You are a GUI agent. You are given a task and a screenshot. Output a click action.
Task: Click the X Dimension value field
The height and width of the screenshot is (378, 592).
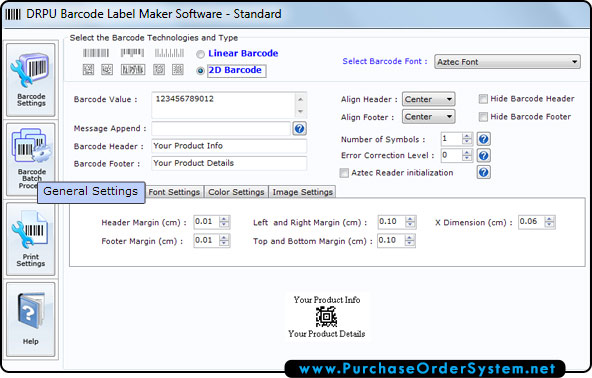[x=532, y=222]
